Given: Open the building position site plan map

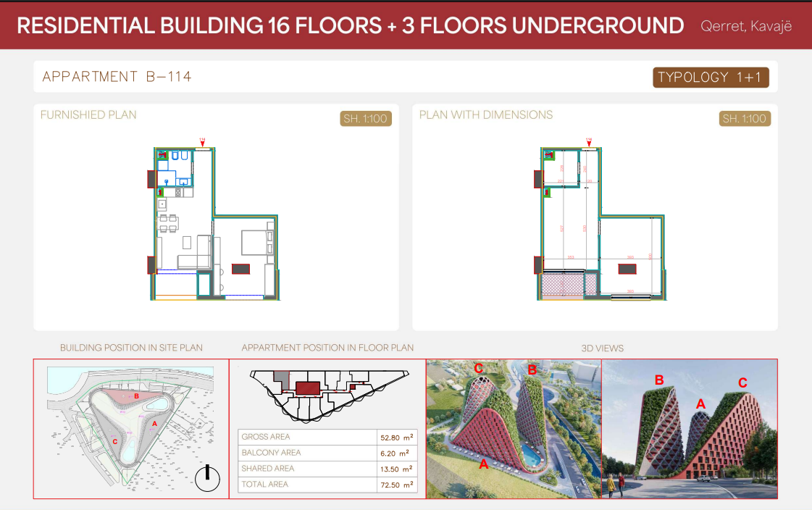Looking at the screenshot, I should 130,428.
